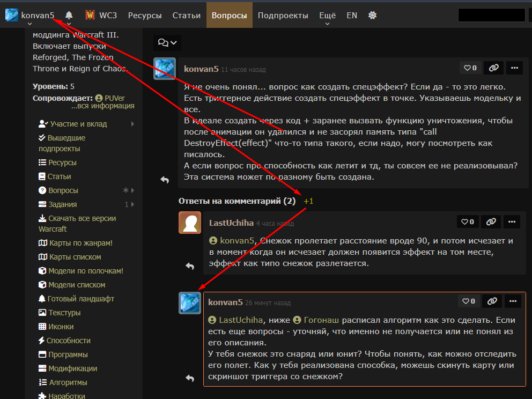The width and height of the screenshot is (532, 399).
Task: Open the notifications bell icon
Action: click(69, 15)
